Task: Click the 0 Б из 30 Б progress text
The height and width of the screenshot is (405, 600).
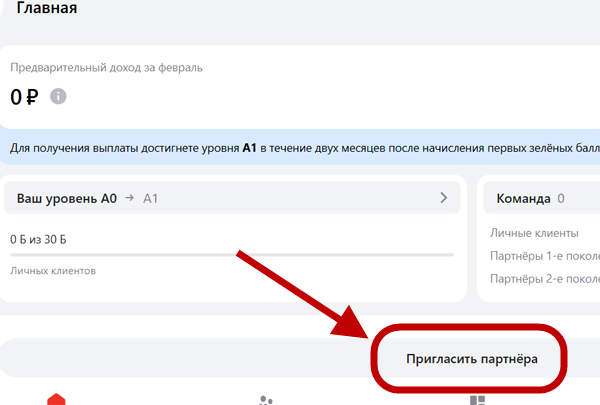Action: pyautogui.click(x=45, y=240)
